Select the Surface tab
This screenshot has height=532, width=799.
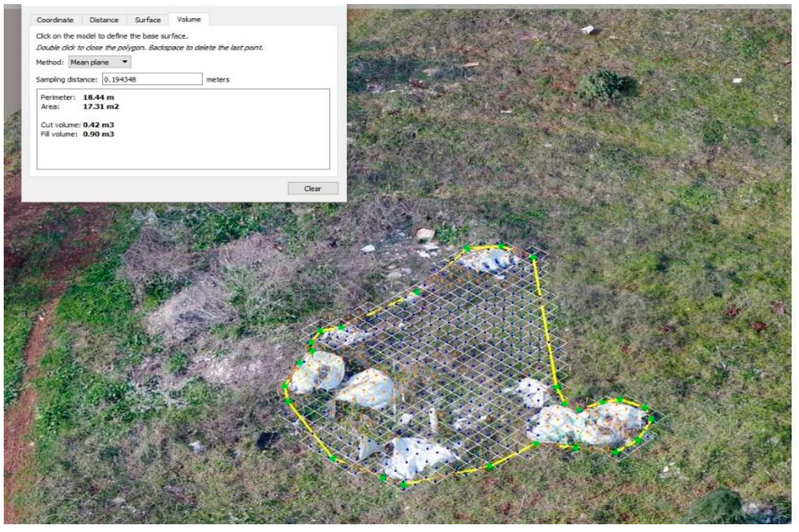point(147,20)
